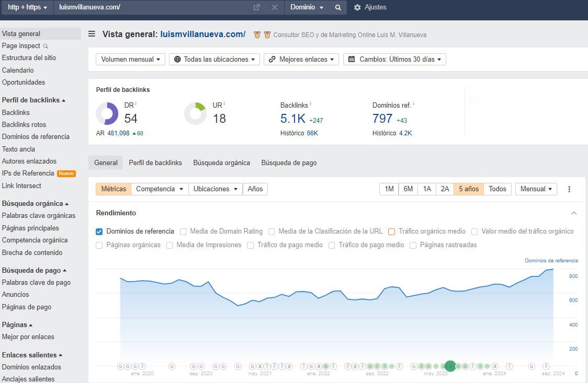Open the Mensual interval dropdown

coord(536,189)
